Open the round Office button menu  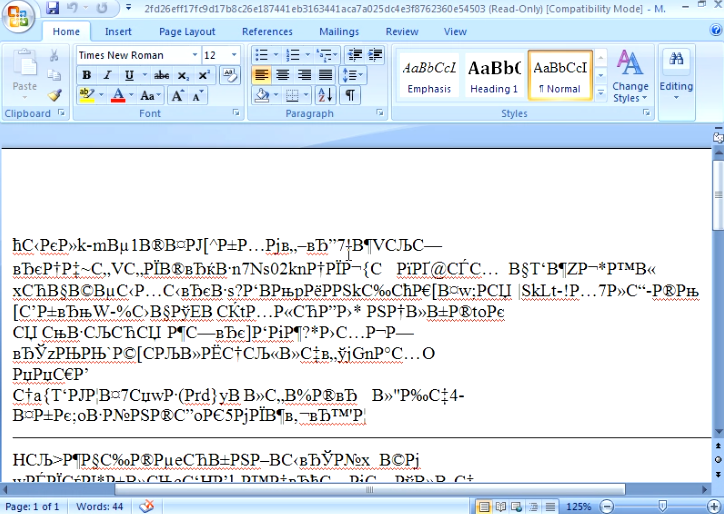[18, 15]
